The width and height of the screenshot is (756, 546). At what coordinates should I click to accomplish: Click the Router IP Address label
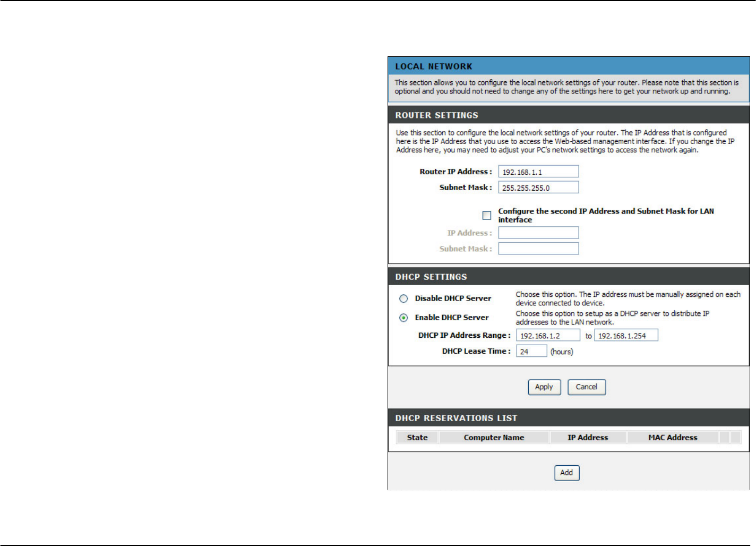(x=456, y=172)
